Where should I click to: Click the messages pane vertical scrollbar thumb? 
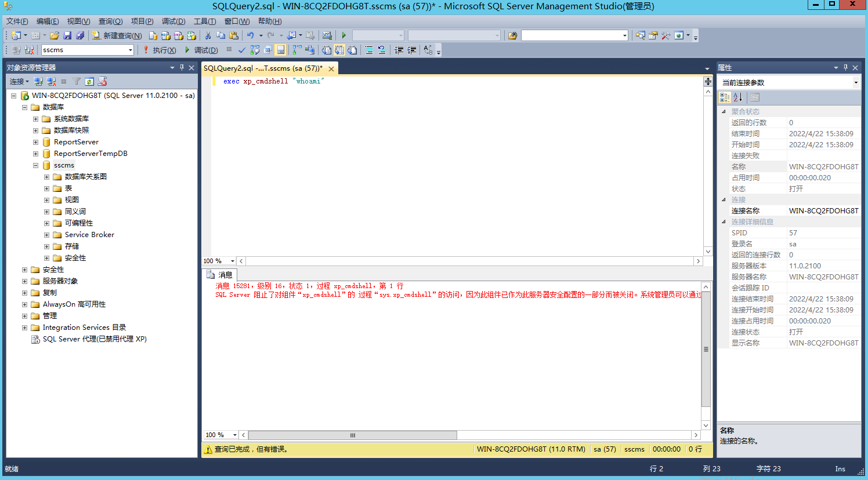(706, 349)
